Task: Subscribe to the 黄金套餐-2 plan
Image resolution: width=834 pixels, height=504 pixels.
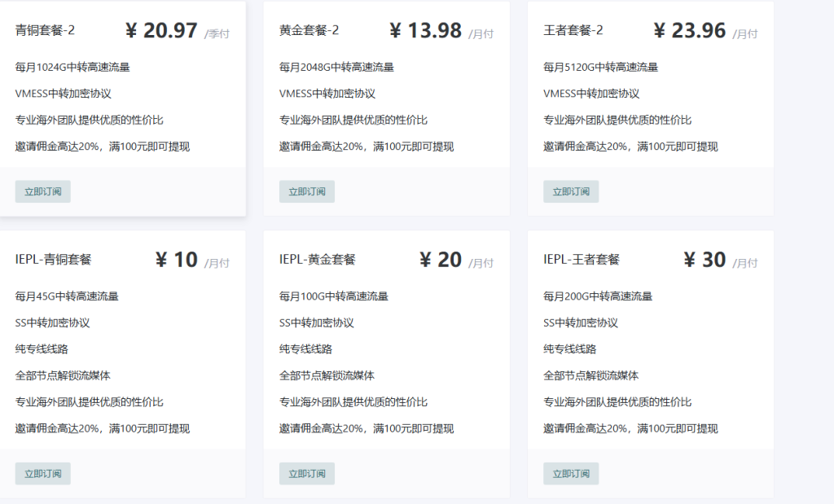Action: coord(307,192)
